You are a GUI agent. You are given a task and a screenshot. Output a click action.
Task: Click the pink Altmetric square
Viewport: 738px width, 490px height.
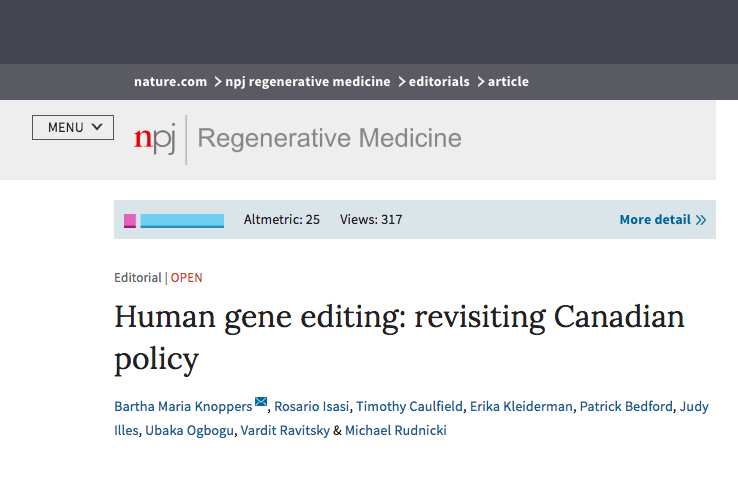pyautogui.click(x=130, y=221)
